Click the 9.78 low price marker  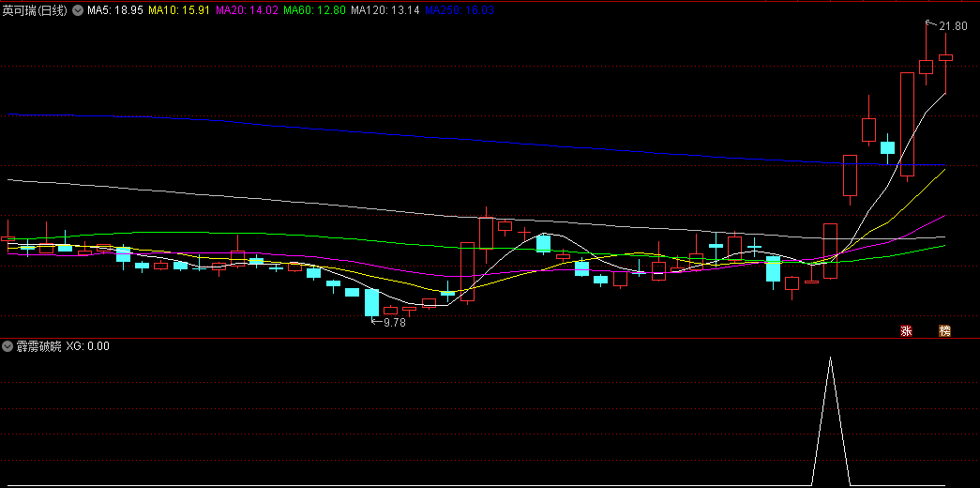coord(395,323)
